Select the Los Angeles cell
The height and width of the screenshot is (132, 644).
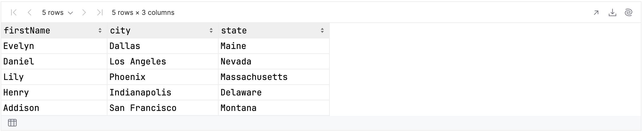pyautogui.click(x=163, y=61)
